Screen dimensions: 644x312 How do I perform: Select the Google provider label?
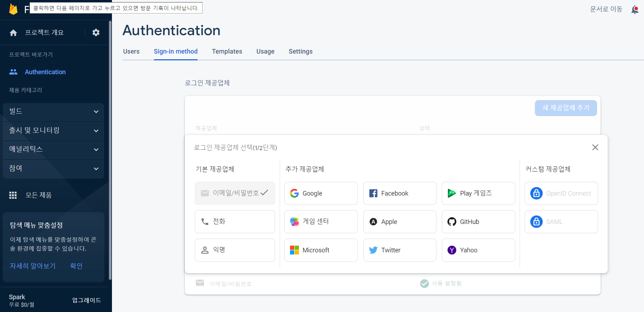(312, 193)
